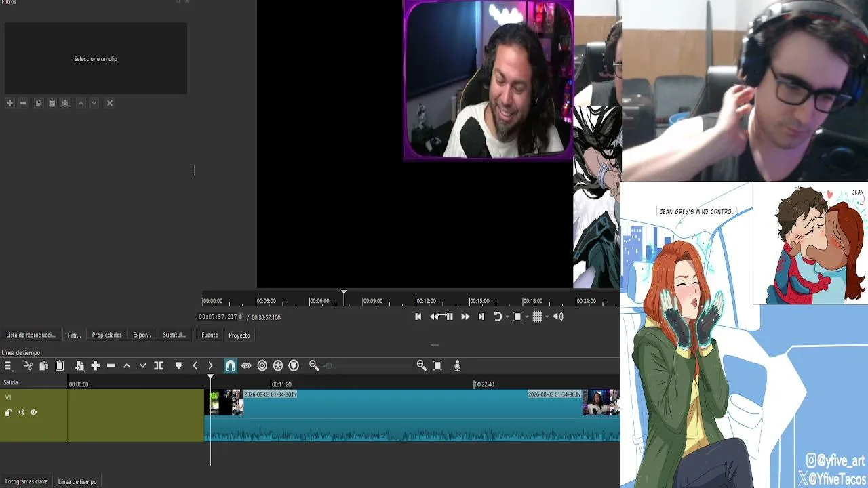Copy the clip in the timeline toolbar
This screenshot has width=868, height=488.
pyautogui.click(x=43, y=365)
